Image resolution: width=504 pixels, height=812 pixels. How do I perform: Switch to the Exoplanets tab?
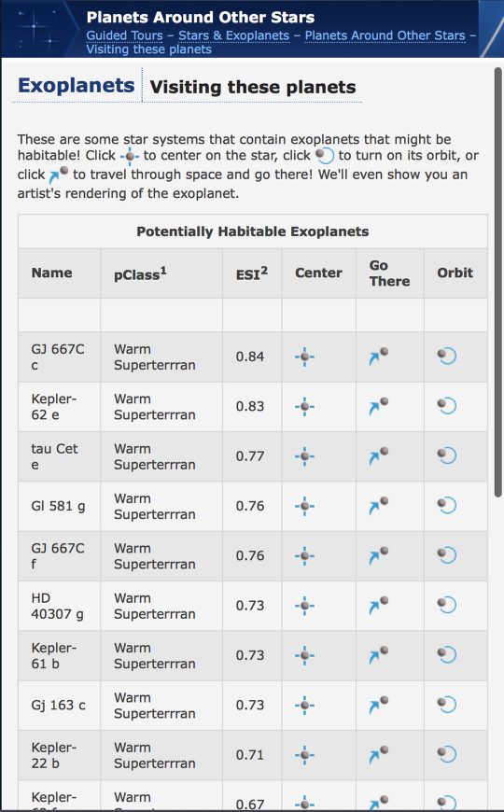tap(77, 86)
